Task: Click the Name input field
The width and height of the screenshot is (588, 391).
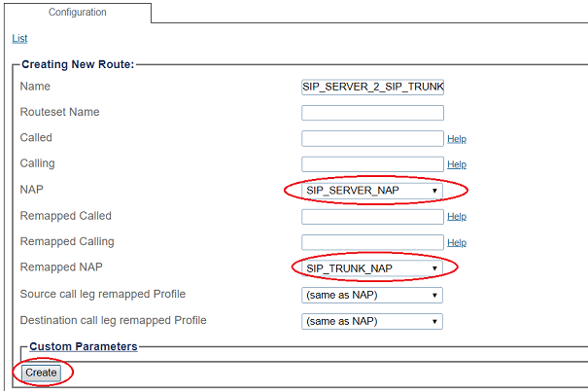Action: pyautogui.click(x=372, y=87)
